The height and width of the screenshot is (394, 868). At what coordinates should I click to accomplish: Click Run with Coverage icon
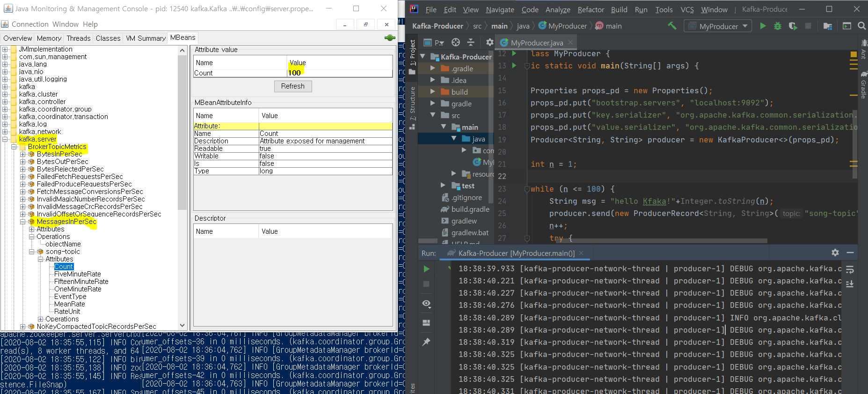(x=793, y=26)
